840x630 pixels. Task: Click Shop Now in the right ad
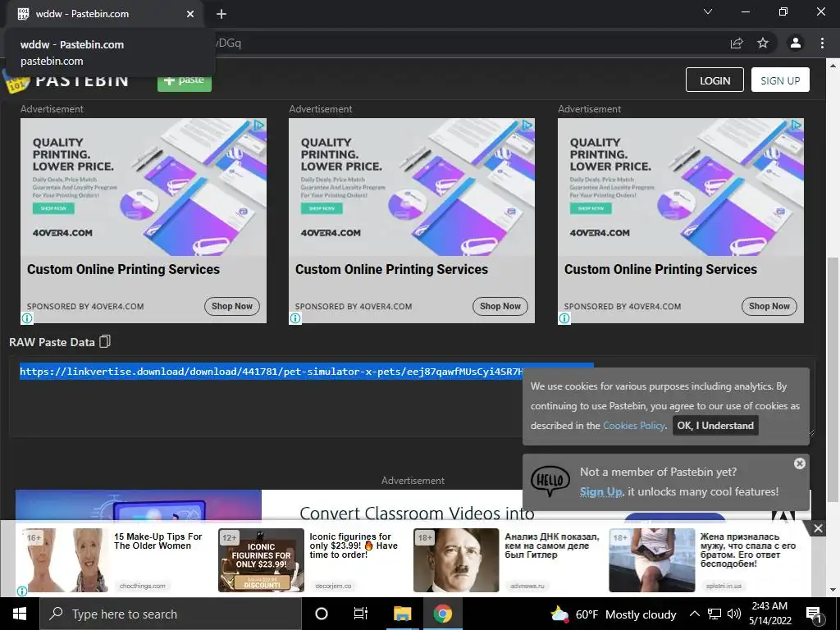pyautogui.click(x=769, y=306)
